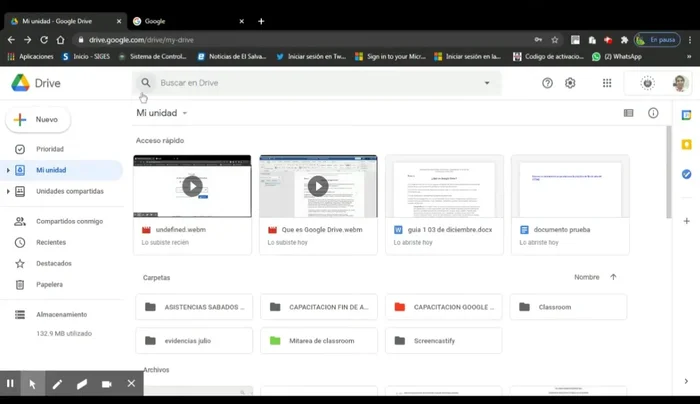Focus the Buscar en Drive field
This screenshot has width=700, height=404.
(317, 83)
